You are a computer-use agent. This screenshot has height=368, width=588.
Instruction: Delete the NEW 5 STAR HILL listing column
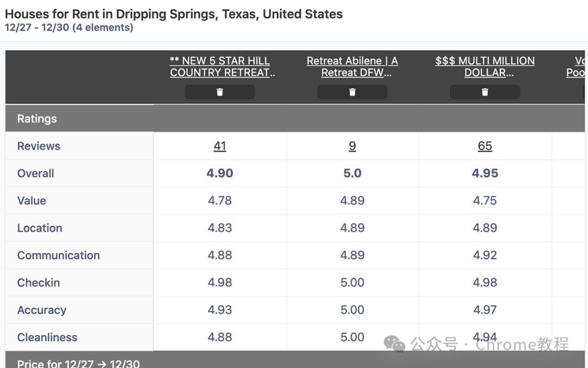220,92
